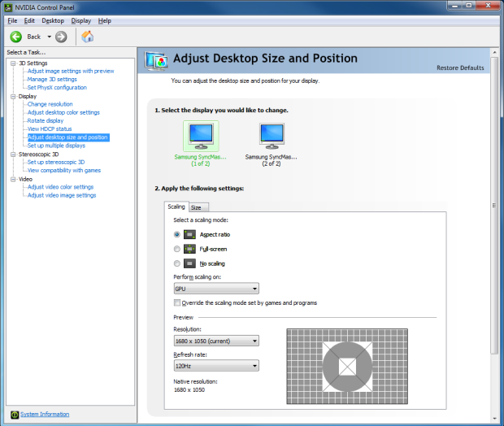Open Rotate display task

pos(46,120)
